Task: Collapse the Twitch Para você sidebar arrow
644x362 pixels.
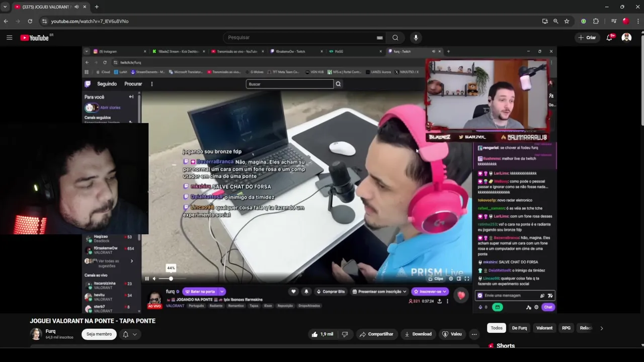Action: (131, 97)
